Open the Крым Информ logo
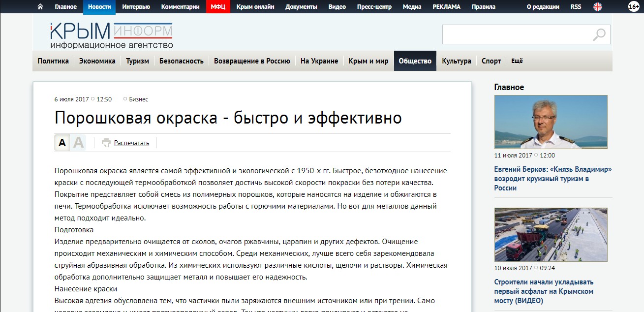Image resolution: width=644 pixels, height=312 pixels. click(x=111, y=35)
